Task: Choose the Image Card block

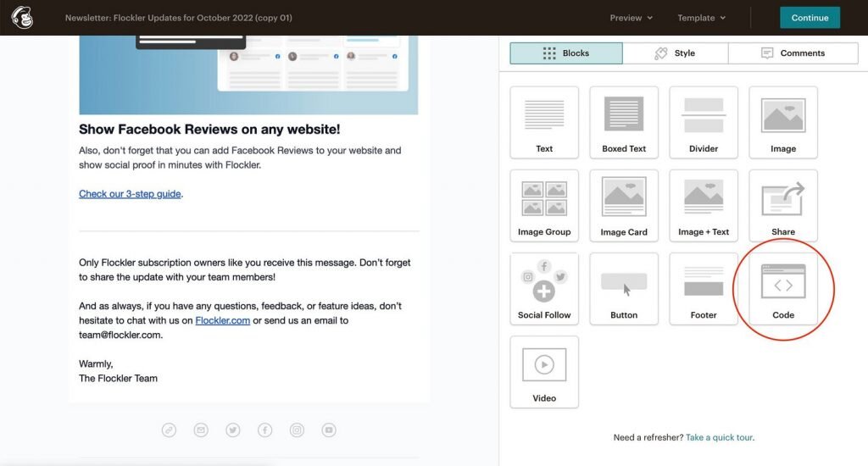Action: coord(624,205)
